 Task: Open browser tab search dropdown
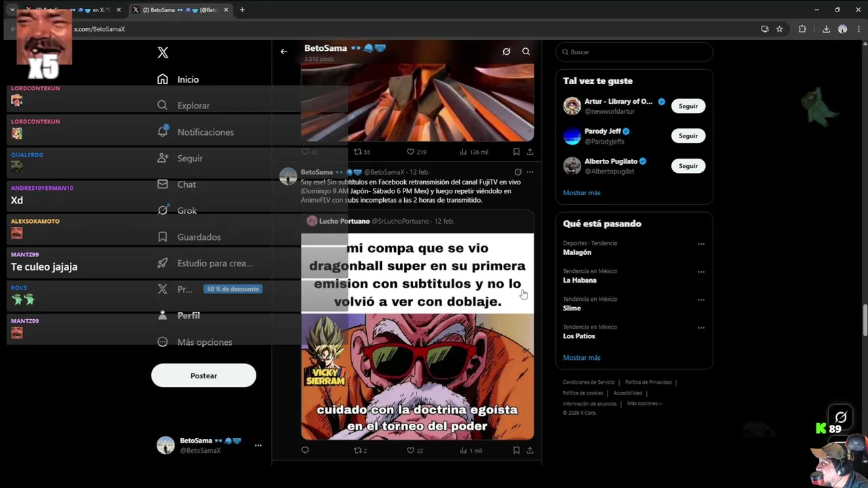point(12,9)
